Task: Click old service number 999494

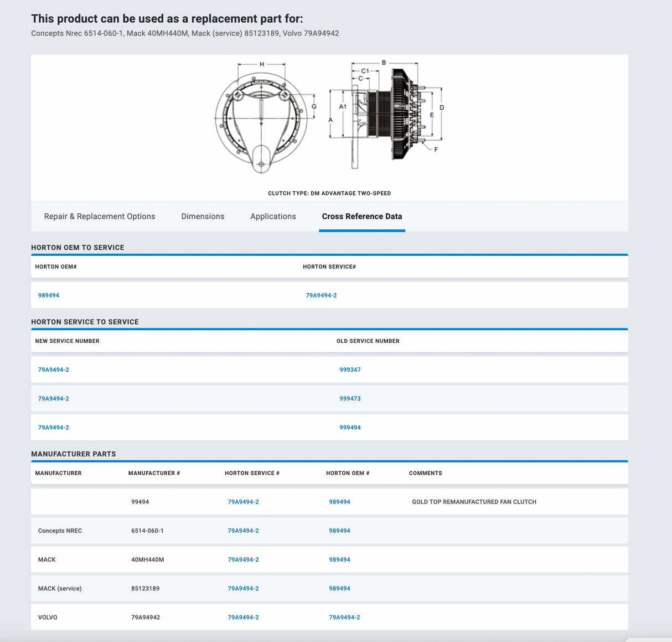Action: [x=350, y=427]
